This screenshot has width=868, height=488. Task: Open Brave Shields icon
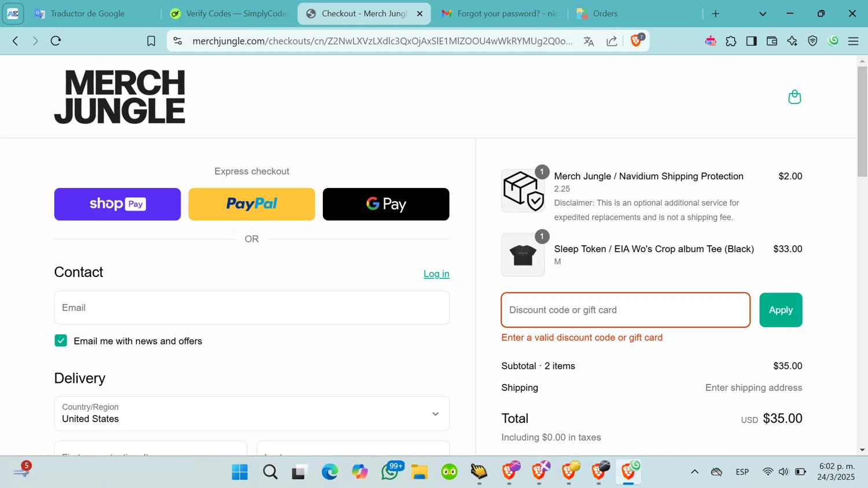tap(636, 40)
